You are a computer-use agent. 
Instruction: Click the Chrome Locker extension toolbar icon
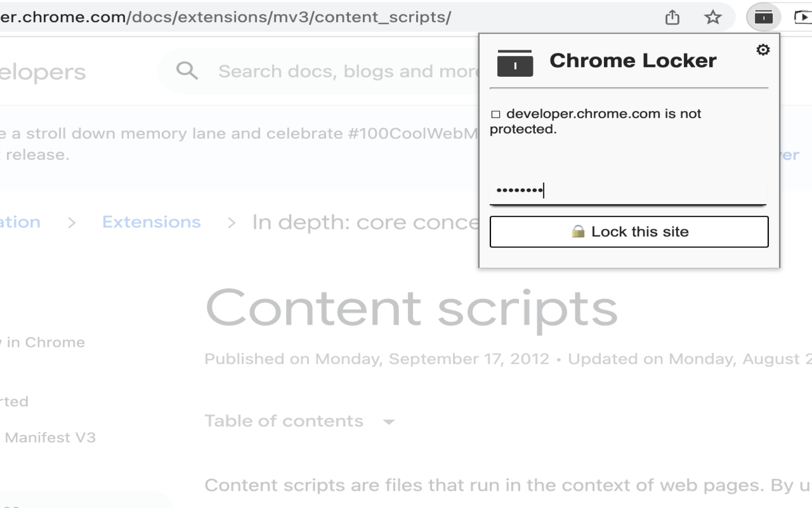763,17
